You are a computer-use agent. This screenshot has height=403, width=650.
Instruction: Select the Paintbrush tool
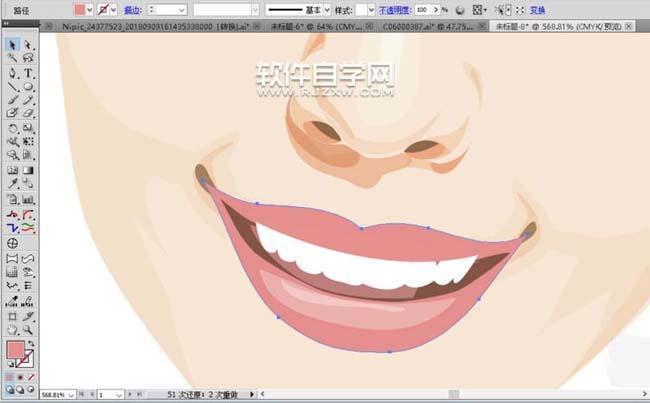pos(12,100)
